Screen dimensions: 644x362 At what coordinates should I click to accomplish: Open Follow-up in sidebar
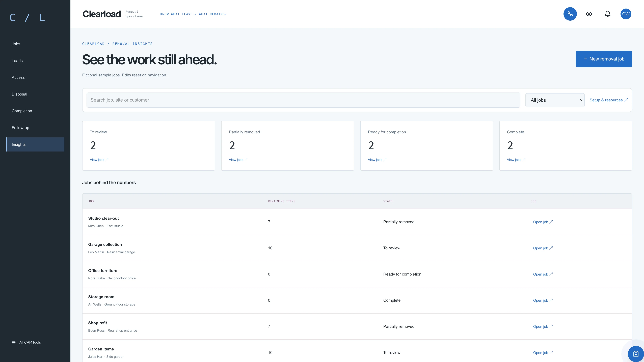click(35, 128)
